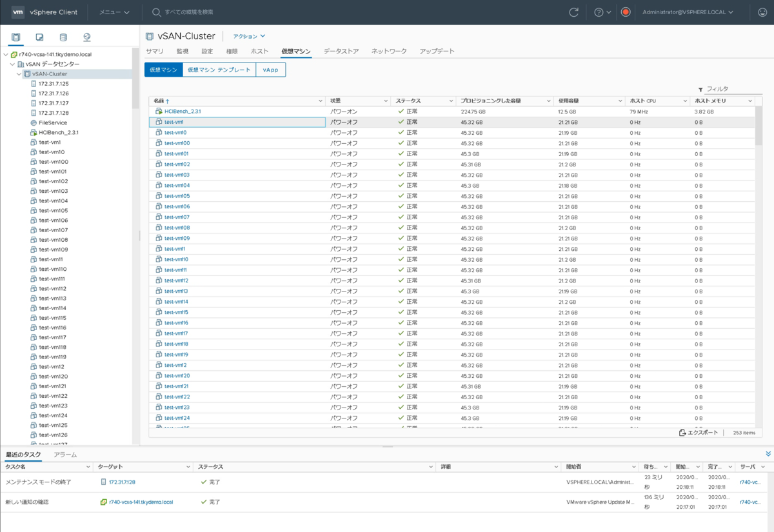Open the Networking inventory view icon
The width and height of the screenshot is (774, 532).
(86, 37)
